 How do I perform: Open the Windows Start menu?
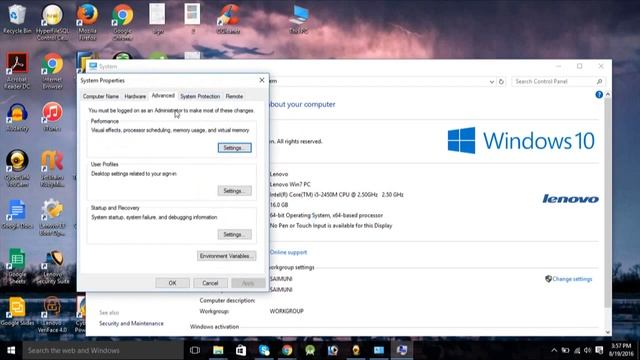(x=11, y=350)
